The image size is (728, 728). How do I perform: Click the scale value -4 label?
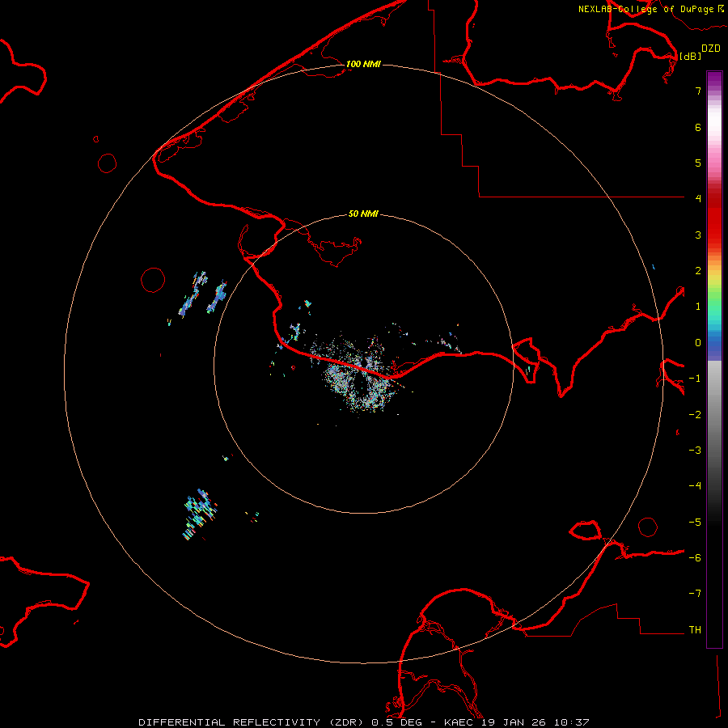pyautogui.click(x=695, y=486)
